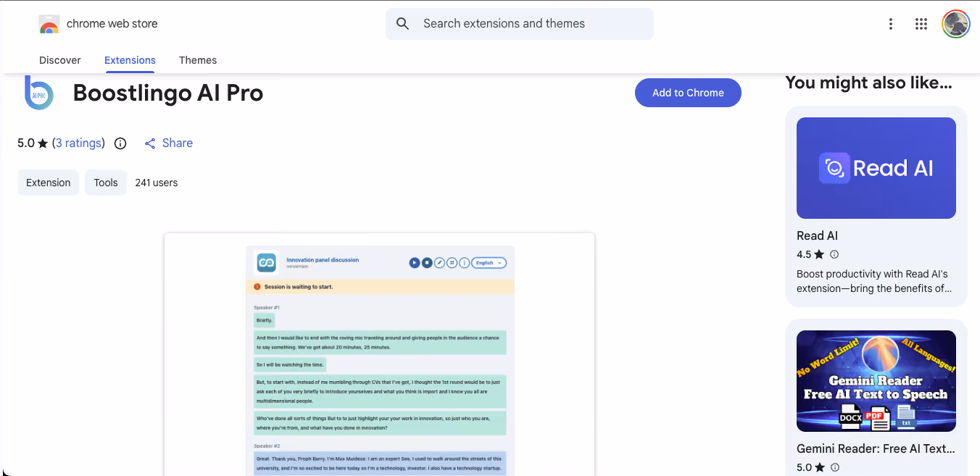The width and height of the screenshot is (980, 476).
Task: Click the info icon beside Read AI's rating
Action: point(834,254)
